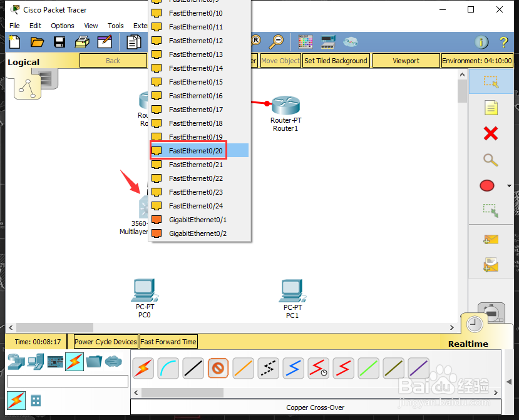Click the New file icon

click(x=14, y=42)
